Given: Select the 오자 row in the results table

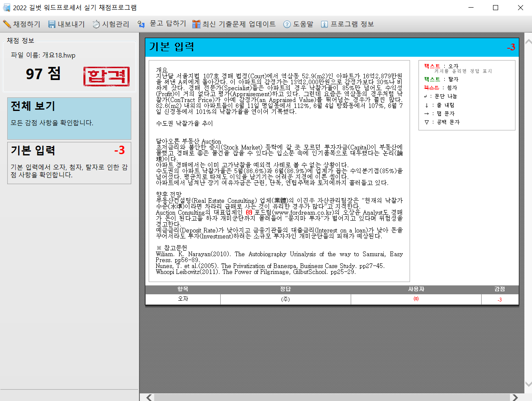Looking at the screenshot, I should click(183, 299).
